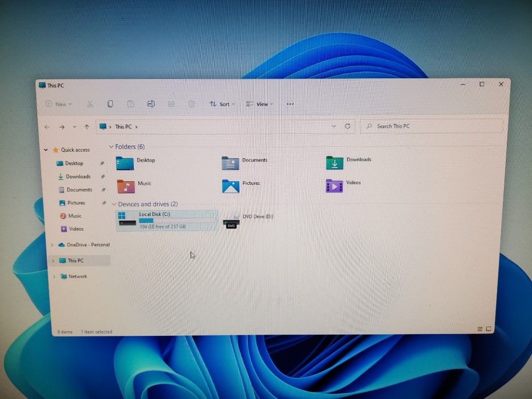Click the up arrow to go up one level
Viewport: 532px width, 399px height.
click(x=87, y=127)
